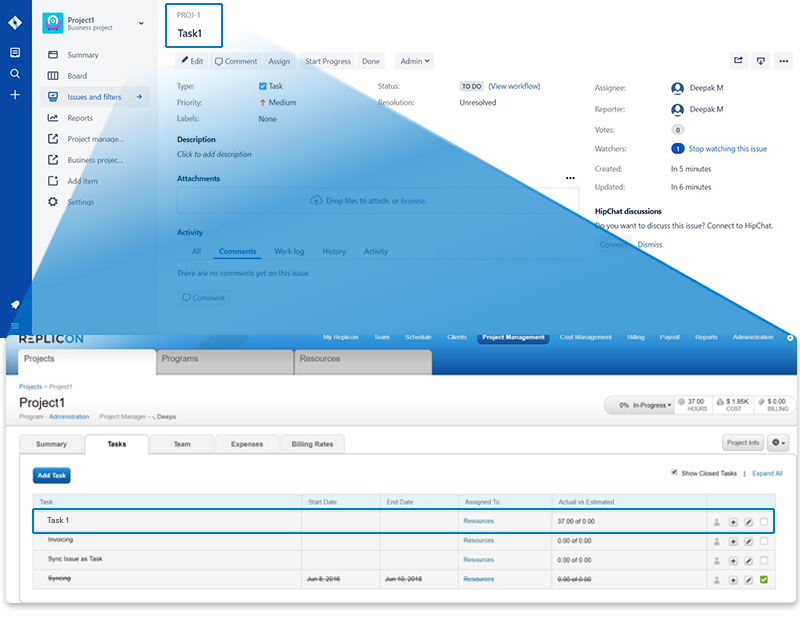Click the plus icon for Sync Issue as Task

coord(733,561)
